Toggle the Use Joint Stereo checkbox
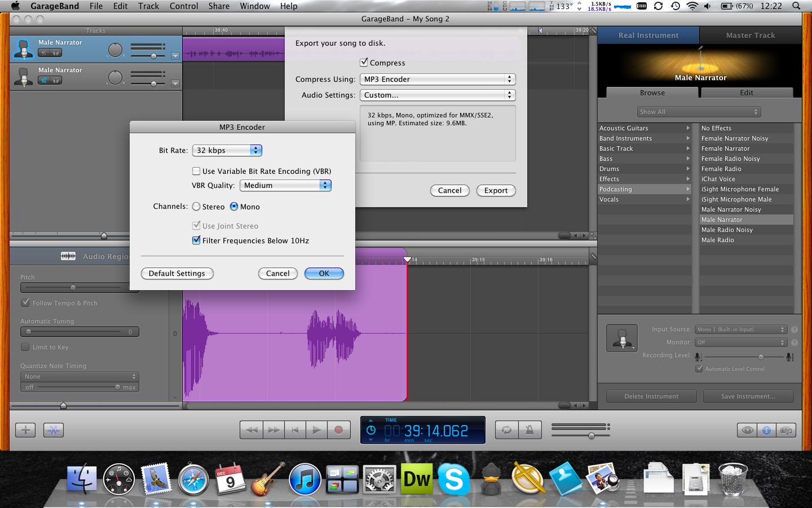The width and height of the screenshot is (812, 508). coord(196,226)
